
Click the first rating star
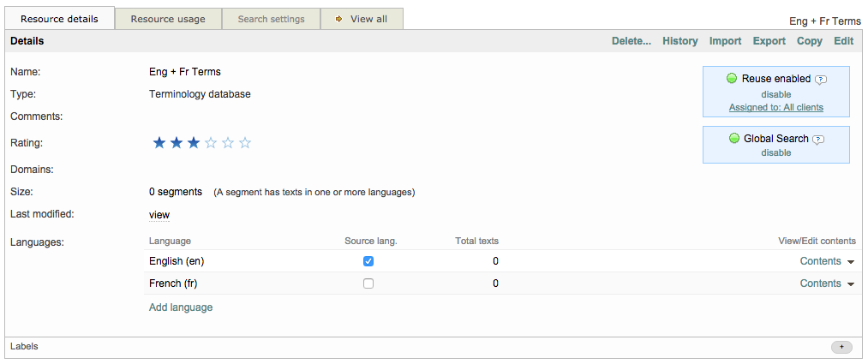(x=159, y=143)
